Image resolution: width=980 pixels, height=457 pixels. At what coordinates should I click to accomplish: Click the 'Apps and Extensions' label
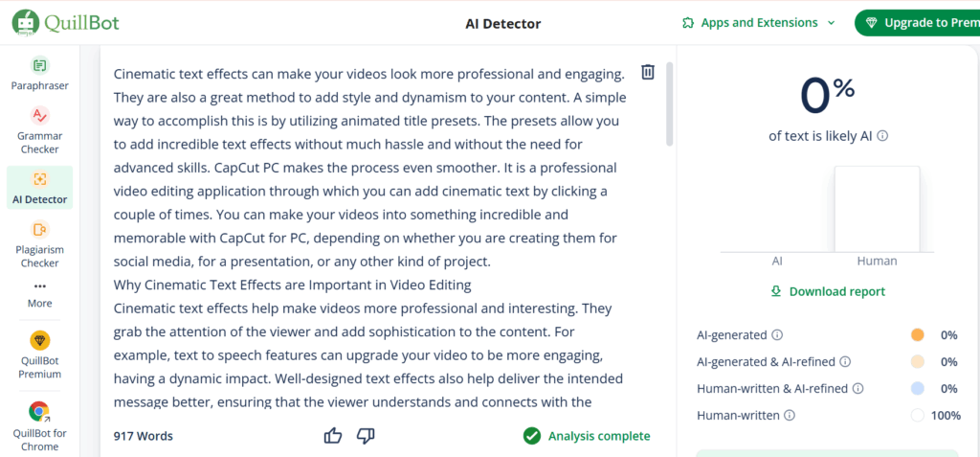[x=759, y=23]
